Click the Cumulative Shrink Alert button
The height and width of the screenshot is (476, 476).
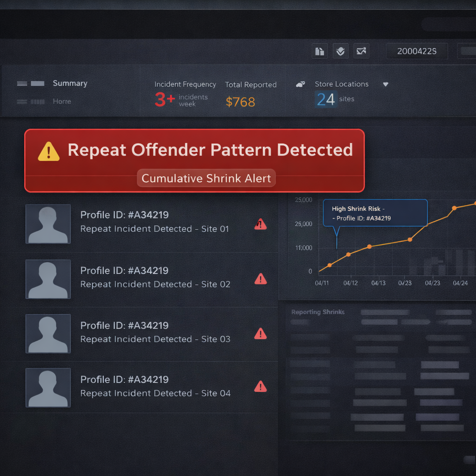(206, 178)
